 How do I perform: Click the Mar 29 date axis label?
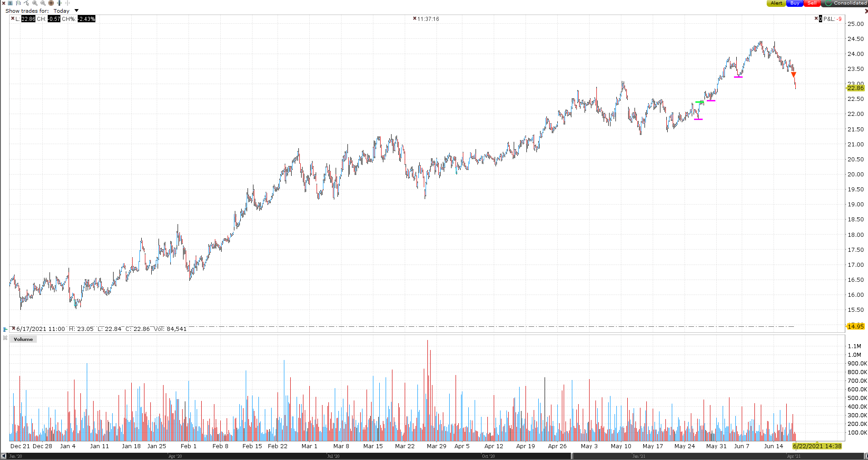436,446
